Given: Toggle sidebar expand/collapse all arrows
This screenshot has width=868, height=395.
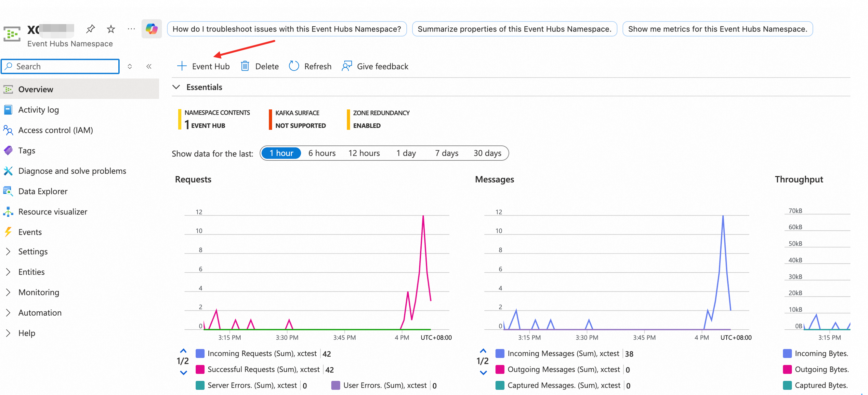Looking at the screenshot, I should 130,66.
